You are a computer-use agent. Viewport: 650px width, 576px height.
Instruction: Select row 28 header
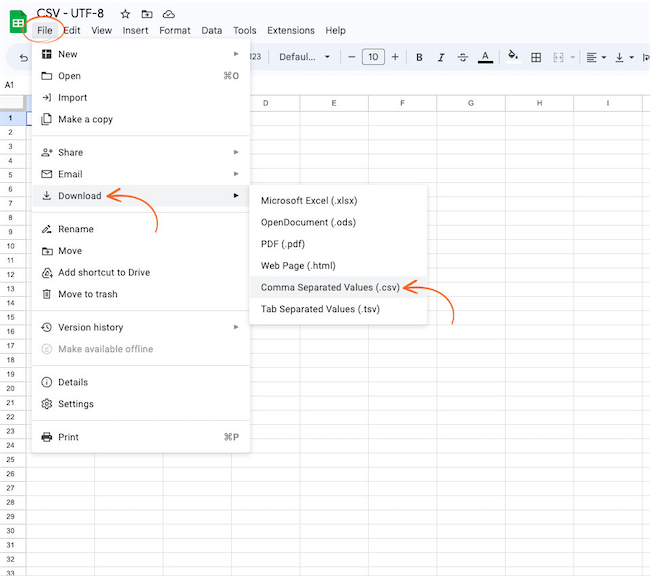(x=11, y=502)
